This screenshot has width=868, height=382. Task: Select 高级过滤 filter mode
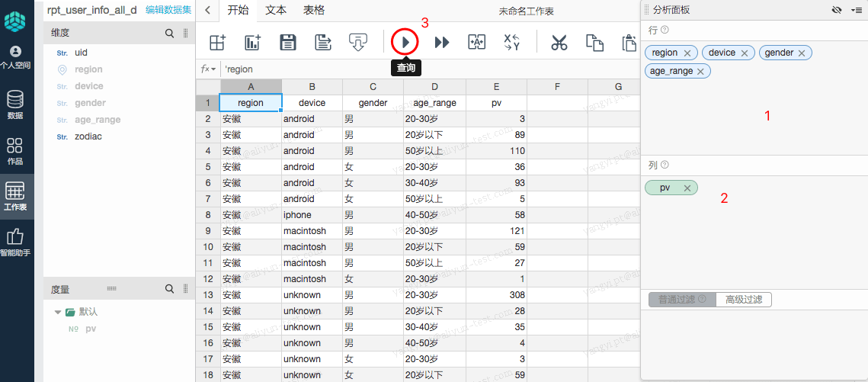tap(744, 300)
